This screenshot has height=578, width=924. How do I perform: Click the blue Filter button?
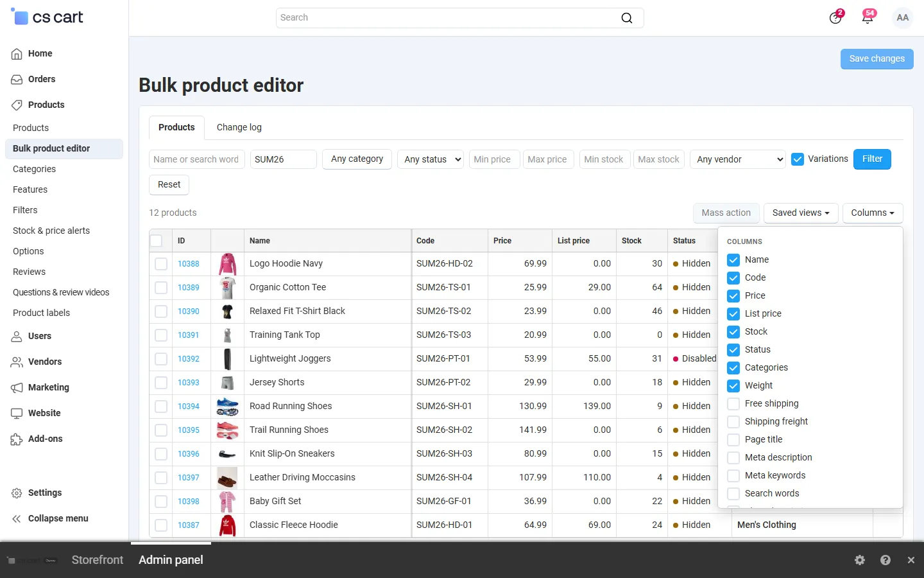(872, 159)
